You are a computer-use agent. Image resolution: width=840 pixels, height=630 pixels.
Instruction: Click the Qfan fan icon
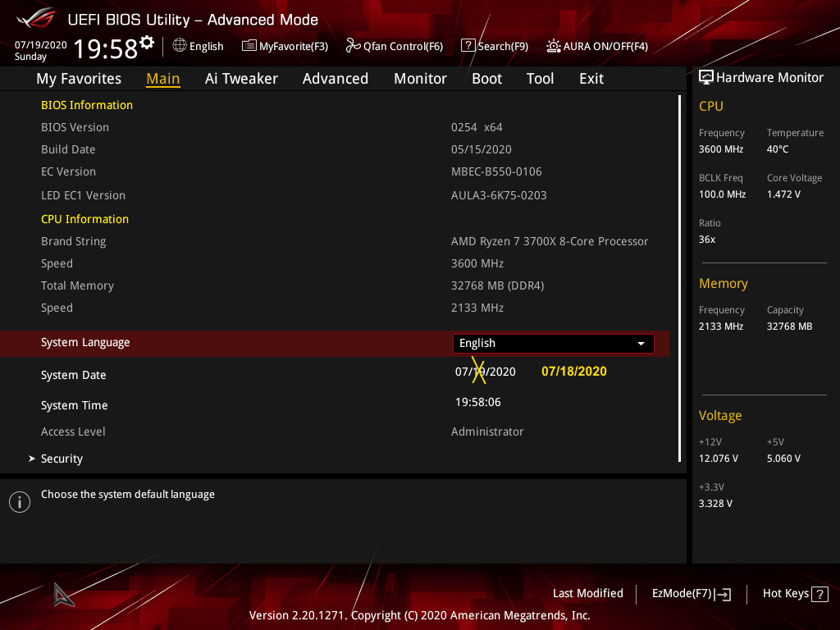pos(353,46)
